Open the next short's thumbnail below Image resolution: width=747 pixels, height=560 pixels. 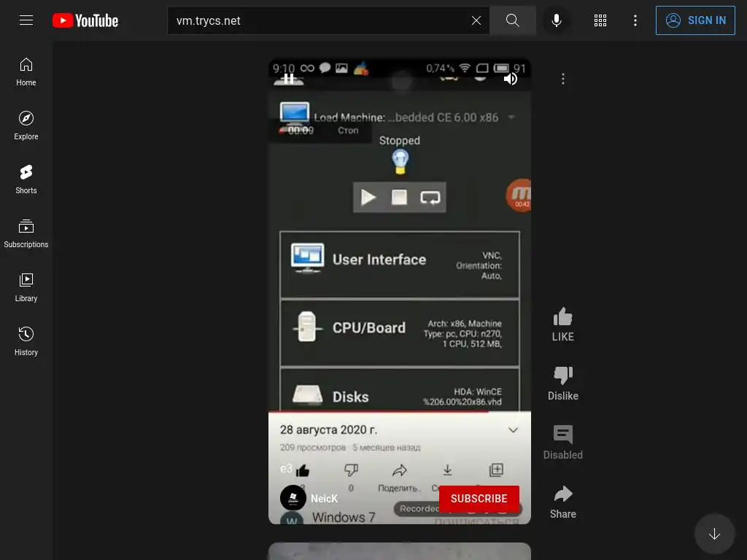pos(399,551)
